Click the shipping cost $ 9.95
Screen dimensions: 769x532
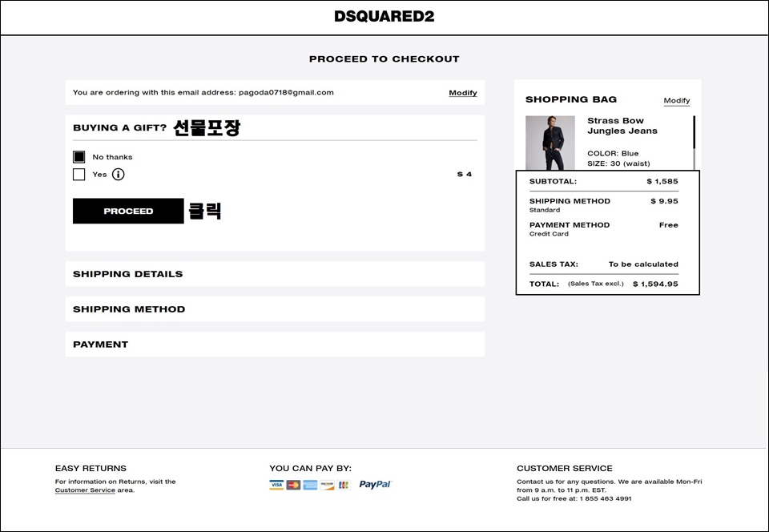[x=664, y=201]
